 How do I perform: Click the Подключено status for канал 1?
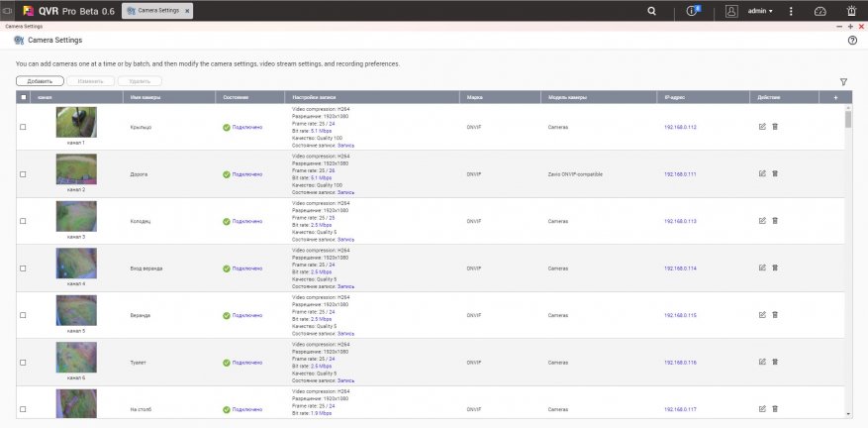(246, 127)
